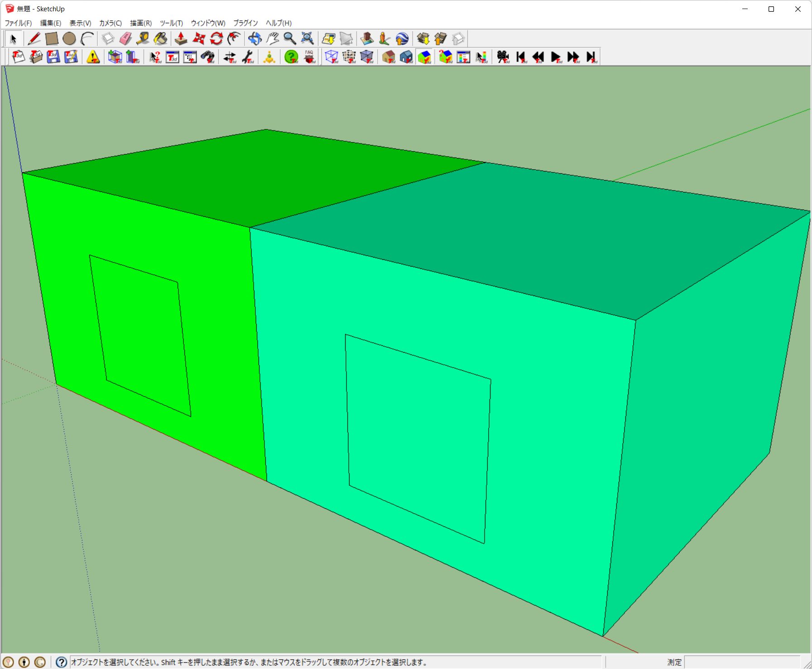Click the 測定 measurement input box

(x=742, y=662)
